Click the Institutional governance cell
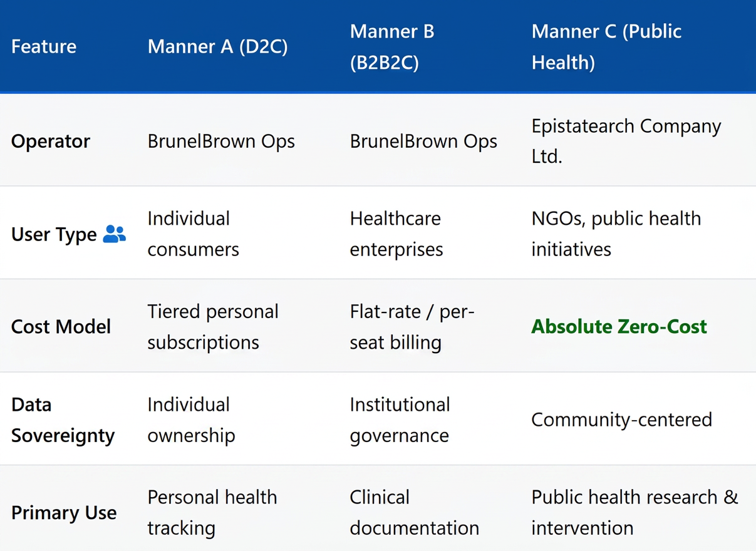 (400, 420)
